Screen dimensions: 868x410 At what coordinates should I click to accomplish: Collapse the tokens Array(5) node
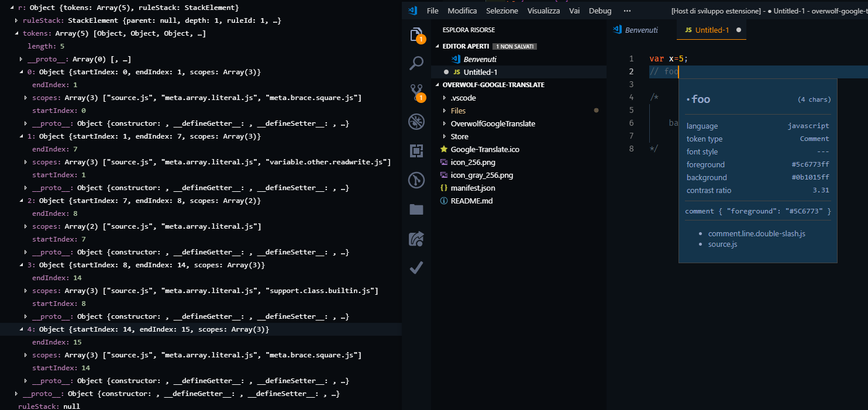click(x=16, y=33)
